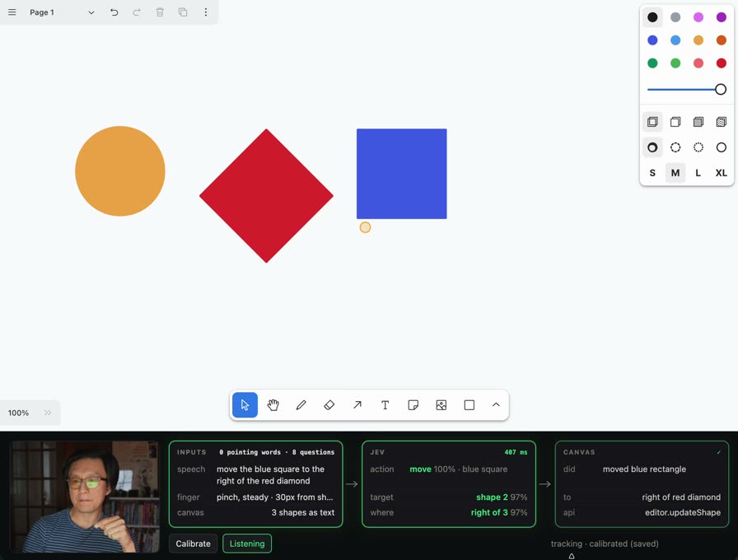Set fill style to none

652,122
